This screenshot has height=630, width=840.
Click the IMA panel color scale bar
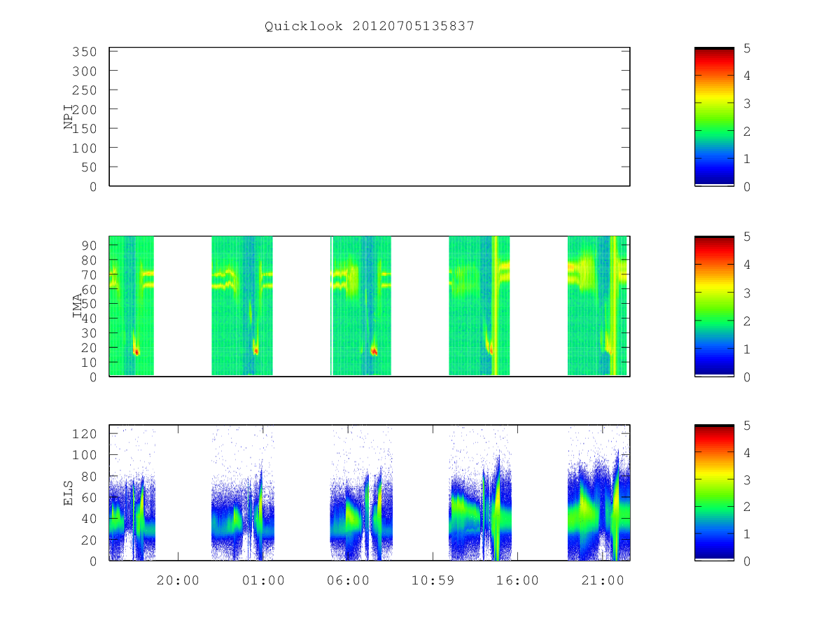click(714, 307)
